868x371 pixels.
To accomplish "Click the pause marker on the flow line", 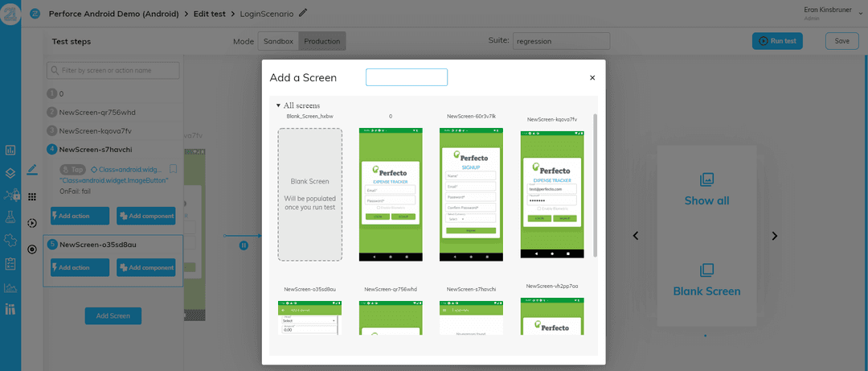I will pos(244,245).
